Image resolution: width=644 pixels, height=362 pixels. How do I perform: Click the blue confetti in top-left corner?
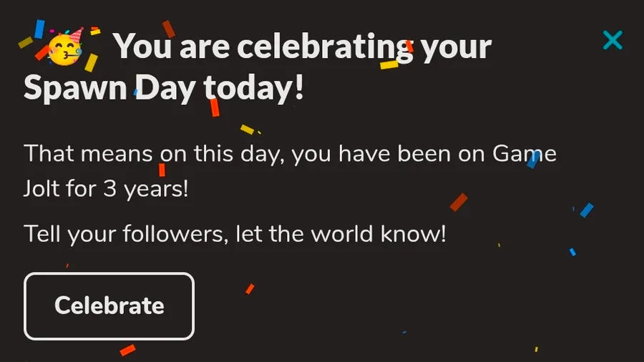39,29
